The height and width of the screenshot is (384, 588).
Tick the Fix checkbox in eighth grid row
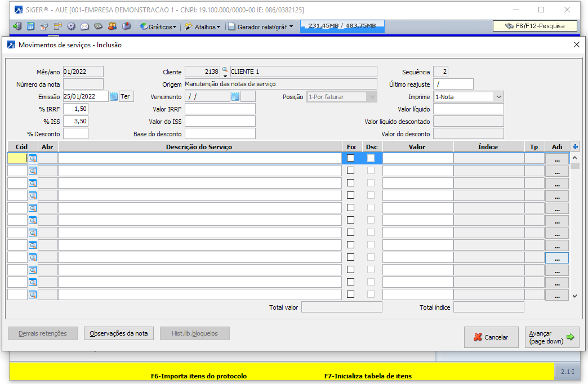tap(351, 244)
